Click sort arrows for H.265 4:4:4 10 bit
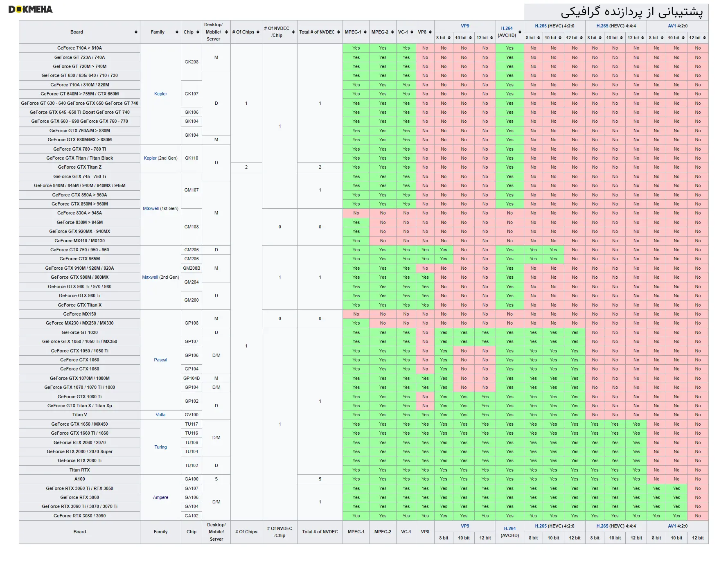 pyautogui.click(x=621, y=38)
